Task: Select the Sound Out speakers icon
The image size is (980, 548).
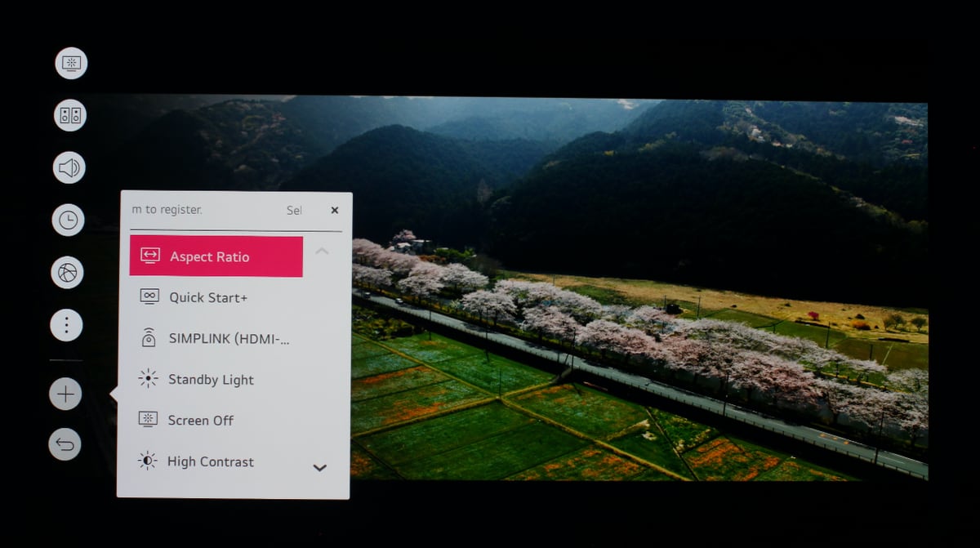Action: coord(70,115)
